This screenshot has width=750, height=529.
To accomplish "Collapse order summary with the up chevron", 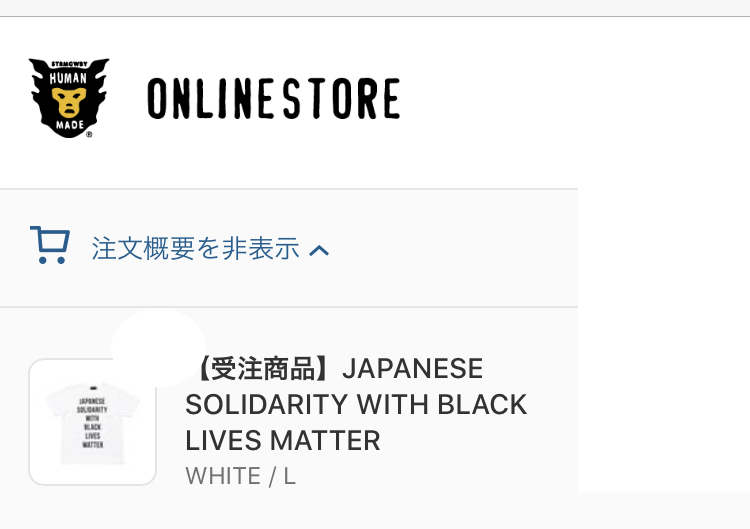I will point(319,250).
